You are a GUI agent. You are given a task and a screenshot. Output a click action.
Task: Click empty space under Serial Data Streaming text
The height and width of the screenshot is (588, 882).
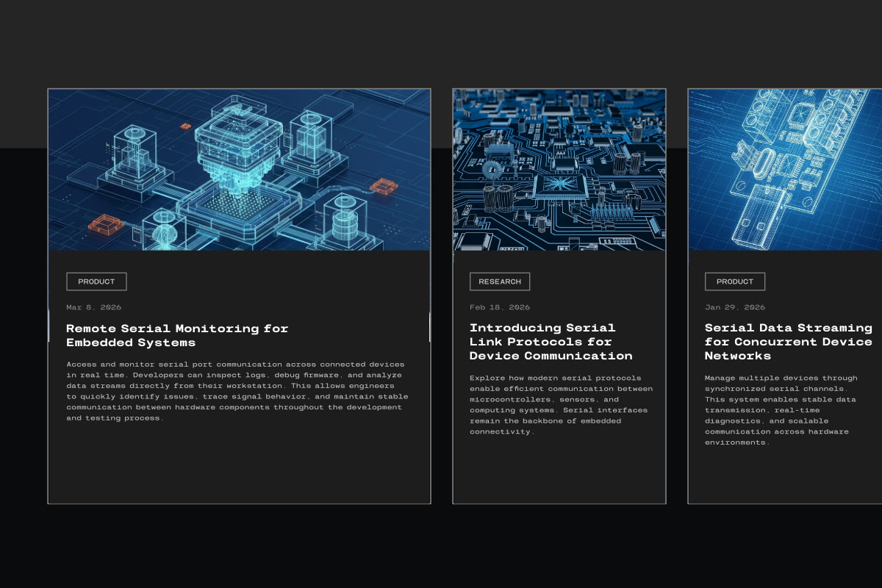[x=785, y=476]
